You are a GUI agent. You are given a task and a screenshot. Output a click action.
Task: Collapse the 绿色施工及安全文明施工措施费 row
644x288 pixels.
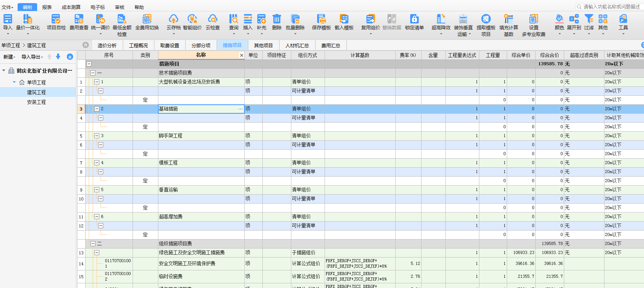pyautogui.click(x=97, y=252)
